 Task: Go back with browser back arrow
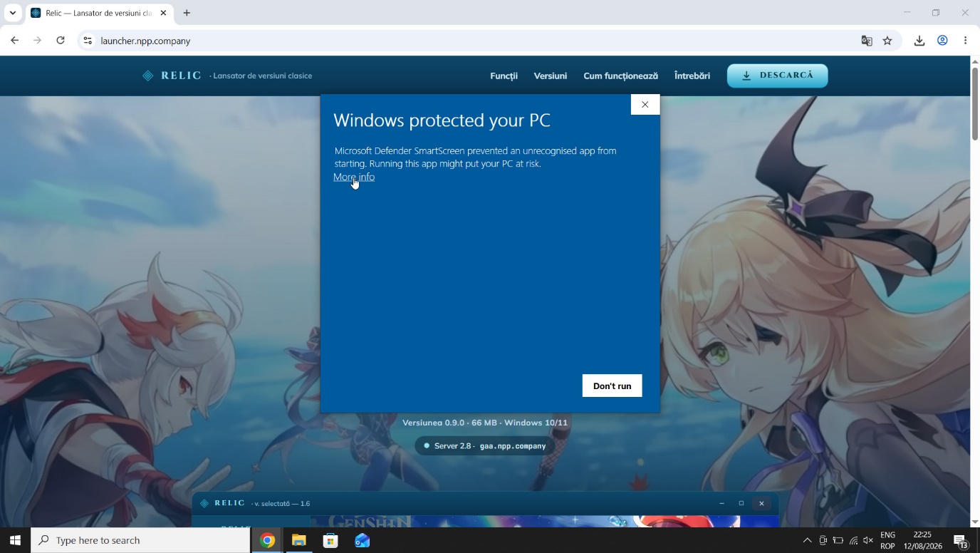[x=14, y=41]
